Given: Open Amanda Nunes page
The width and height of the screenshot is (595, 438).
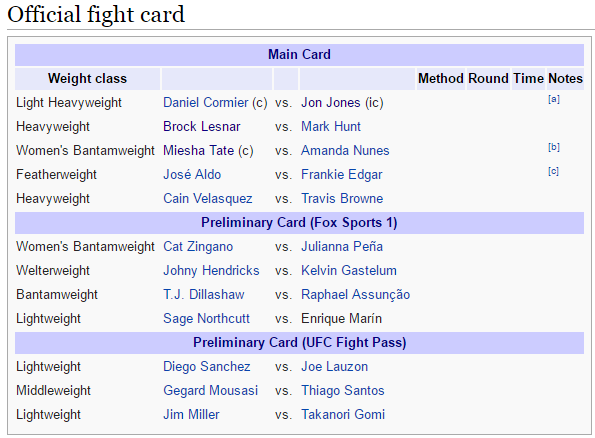Looking at the screenshot, I should pos(345,150).
